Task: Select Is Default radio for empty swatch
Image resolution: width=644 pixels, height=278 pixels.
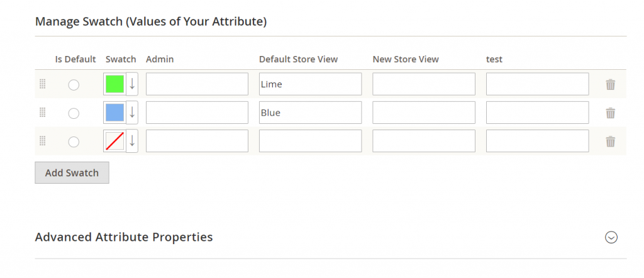Action: coord(74,142)
